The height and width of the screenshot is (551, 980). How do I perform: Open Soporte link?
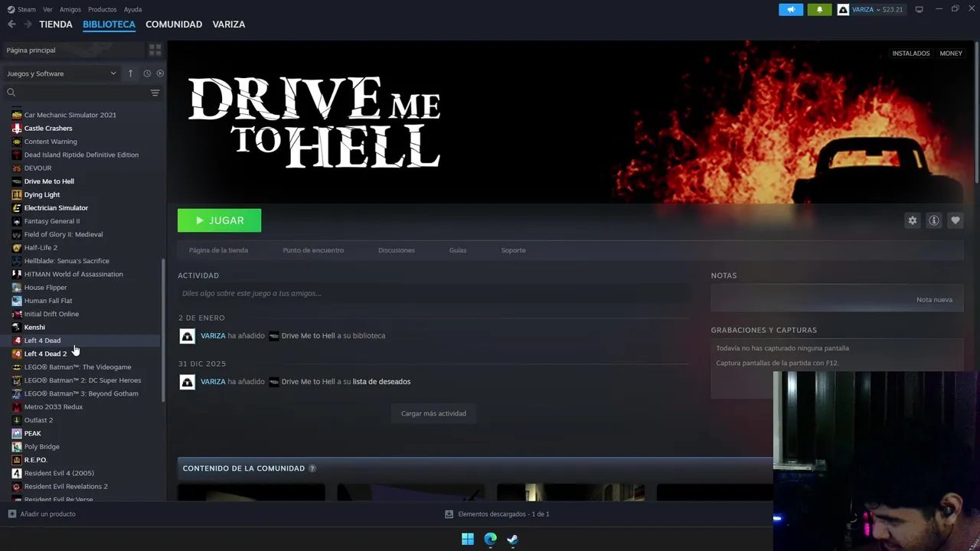[x=513, y=250]
